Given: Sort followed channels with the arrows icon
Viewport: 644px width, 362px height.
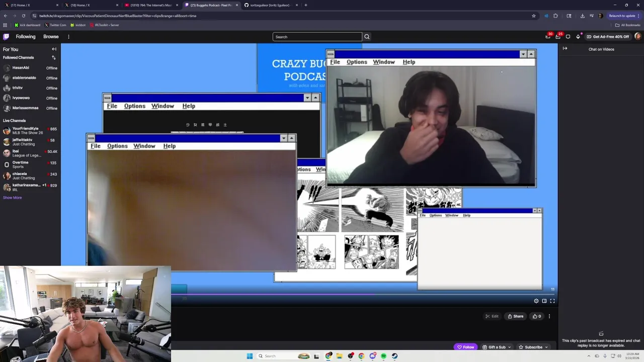Looking at the screenshot, I should click(54, 57).
